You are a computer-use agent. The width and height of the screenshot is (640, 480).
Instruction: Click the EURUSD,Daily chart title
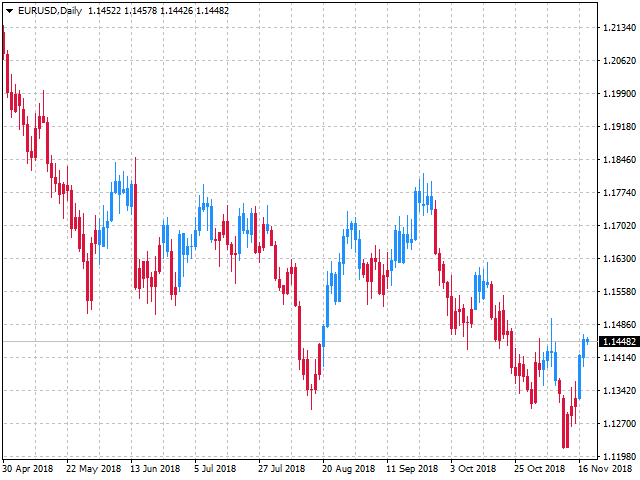[50, 10]
